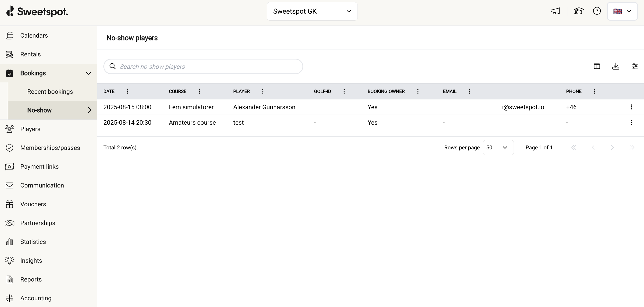Viewport: 644px width, 307px height.
Task: Collapse the Bookings sidebar section
Action: (88, 73)
